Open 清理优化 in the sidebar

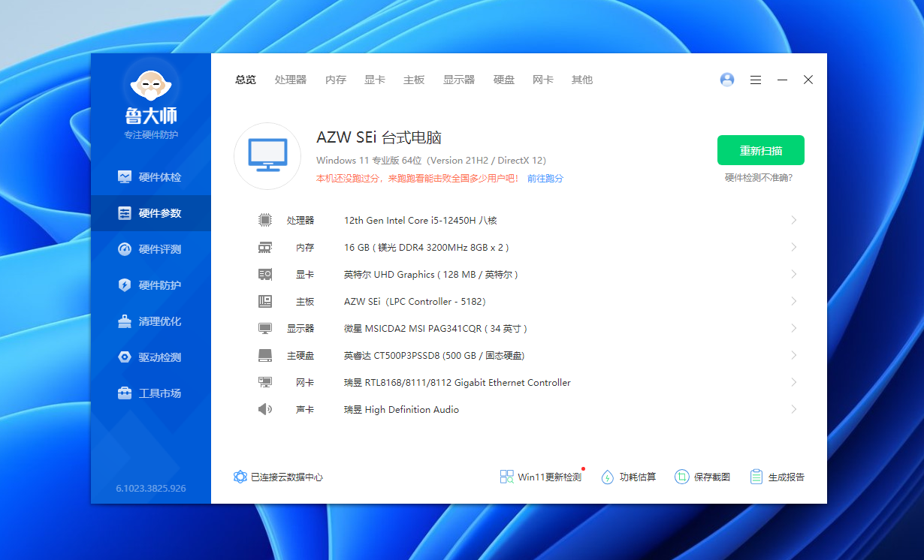click(151, 321)
